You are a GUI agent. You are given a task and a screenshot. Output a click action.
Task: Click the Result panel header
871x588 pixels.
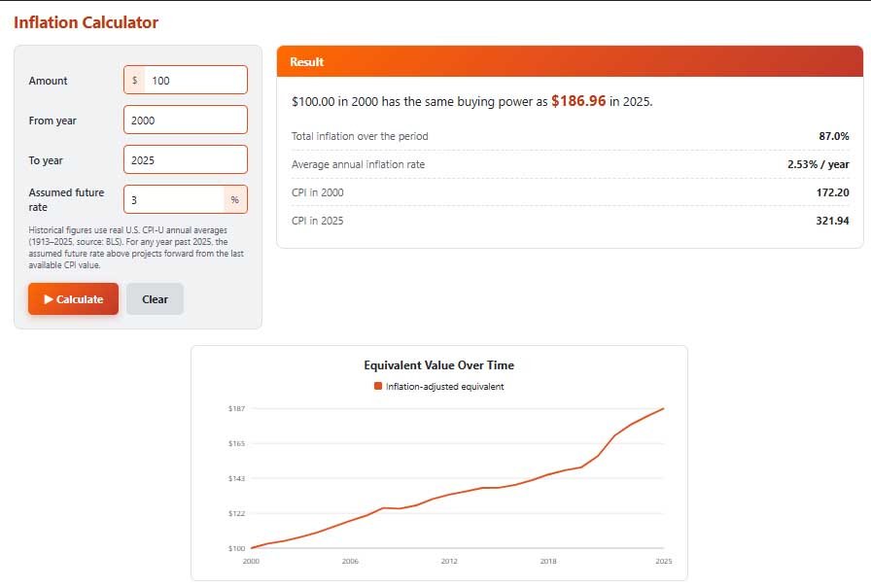coord(570,61)
